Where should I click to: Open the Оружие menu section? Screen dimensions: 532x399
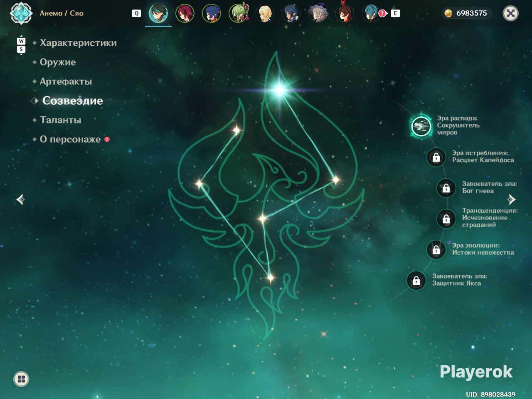[x=58, y=62]
